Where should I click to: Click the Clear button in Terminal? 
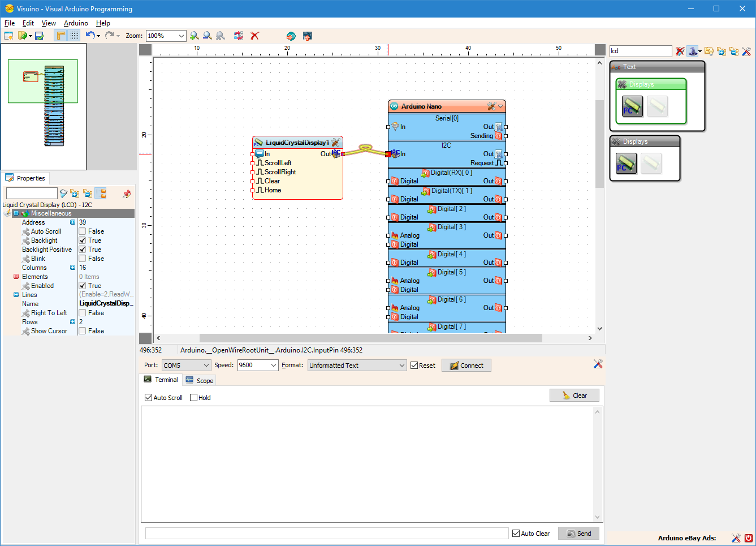pyautogui.click(x=574, y=395)
